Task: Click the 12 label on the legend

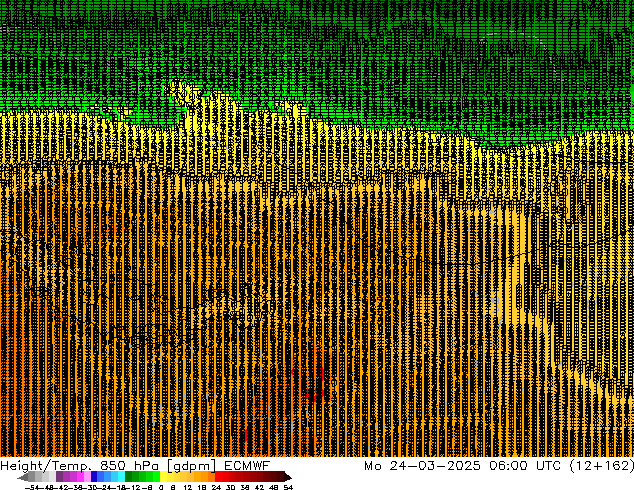Action: click(188, 487)
